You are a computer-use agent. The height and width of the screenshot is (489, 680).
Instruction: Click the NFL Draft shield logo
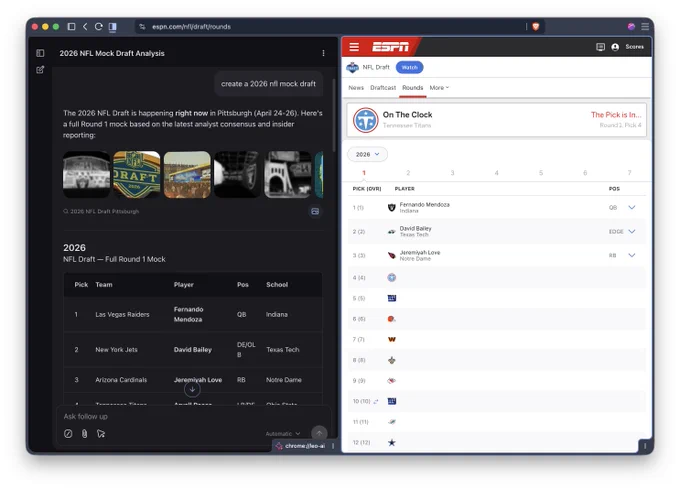click(x=353, y=67)
